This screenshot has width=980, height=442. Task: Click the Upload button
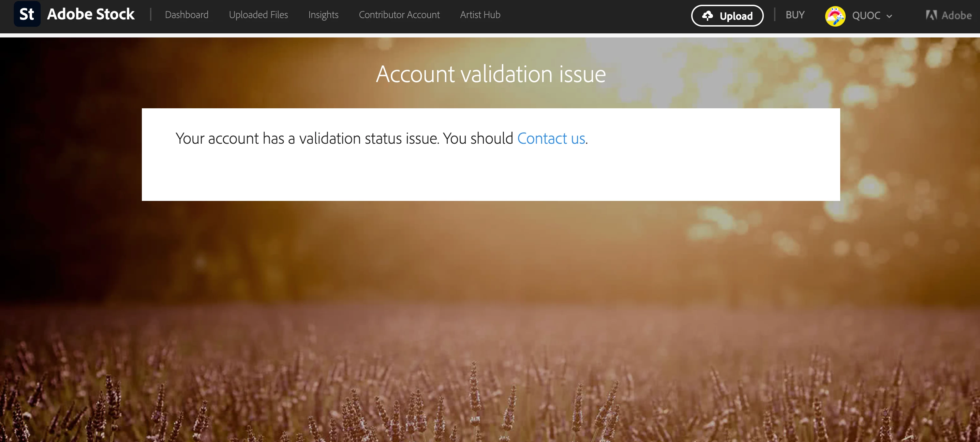[x=727, y=16]
